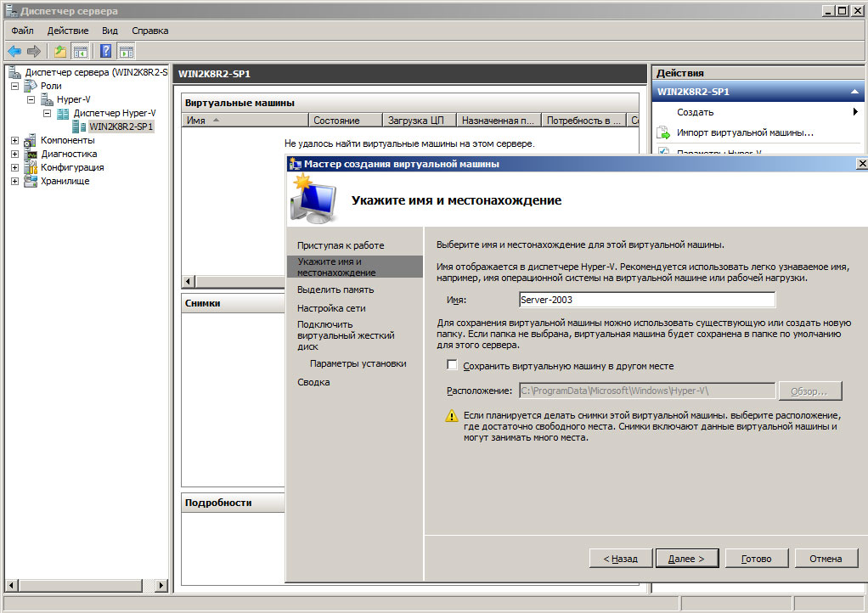
Task: Click the tree pane scrollbar left arrow
Action: (x=11, y=585)
